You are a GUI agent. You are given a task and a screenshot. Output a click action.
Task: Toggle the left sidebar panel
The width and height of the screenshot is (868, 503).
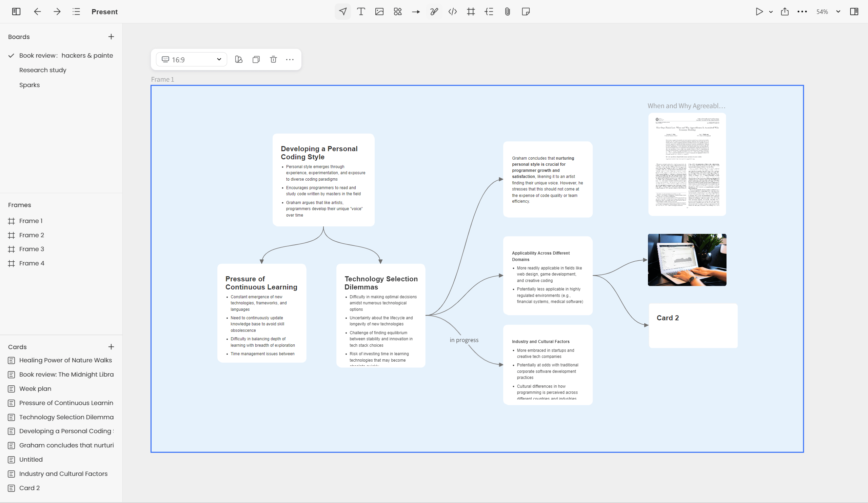16,12
